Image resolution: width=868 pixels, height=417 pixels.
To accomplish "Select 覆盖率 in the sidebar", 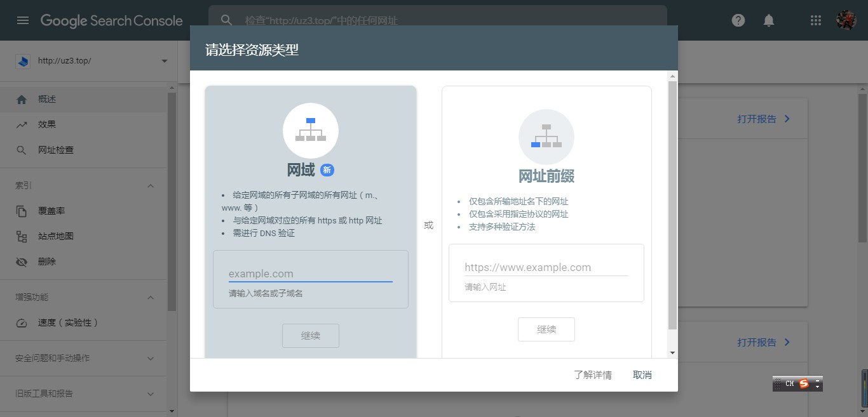I will pos(84,211).
